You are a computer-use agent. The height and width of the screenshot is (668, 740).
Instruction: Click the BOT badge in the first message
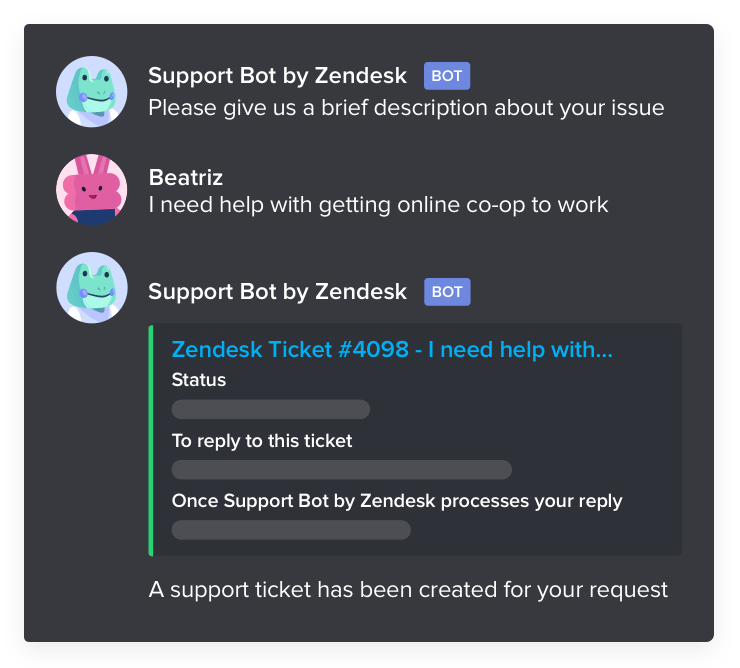(446, 76)
